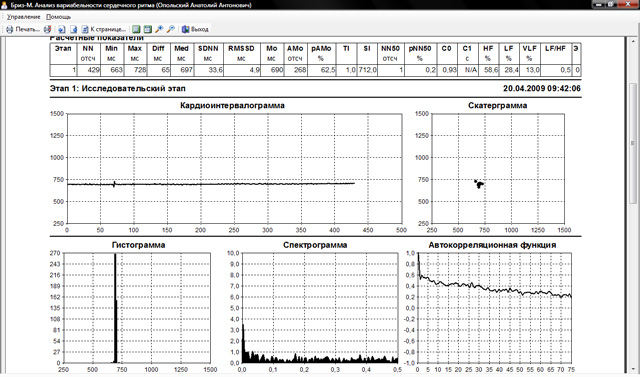Select the single page view icon
Image resolution: width=640 pixels, height=377 pixels.
[136, 29]
